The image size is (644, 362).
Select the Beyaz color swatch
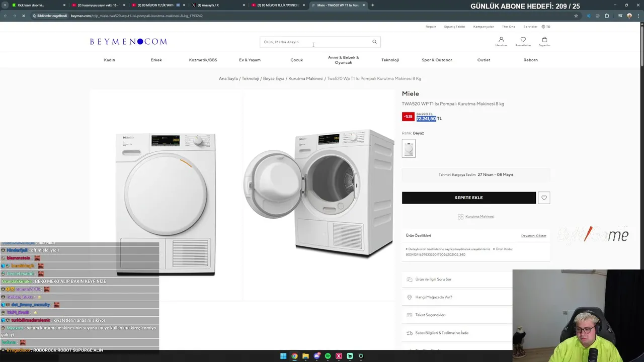[x=409, y=148]
